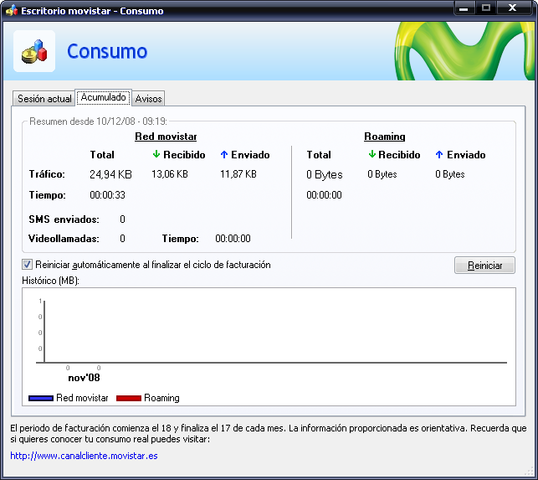Viewport: 538px width, 480px height.
Task: Click the green Recibido arrow under Roaming
Action: 372,154
